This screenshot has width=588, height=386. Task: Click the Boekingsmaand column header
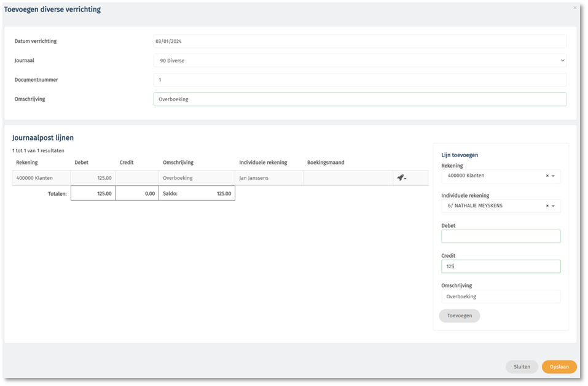pos(326,163)
